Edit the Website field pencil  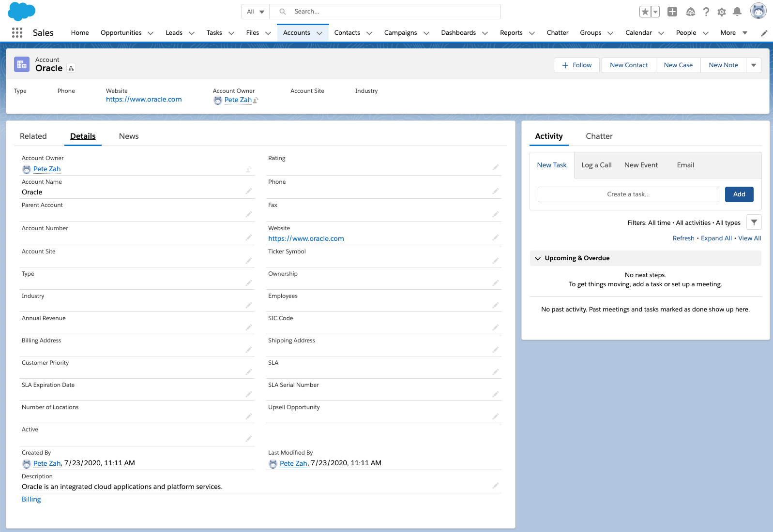(495, 237)
